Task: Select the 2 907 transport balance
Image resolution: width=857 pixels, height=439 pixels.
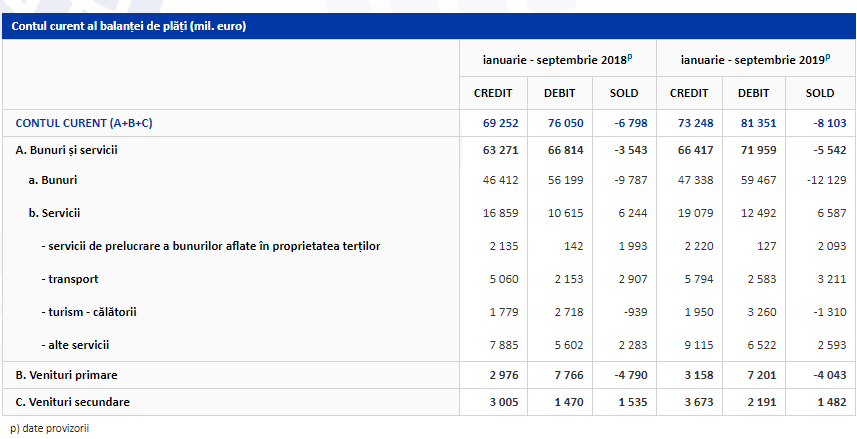Action: pos(633,279)
